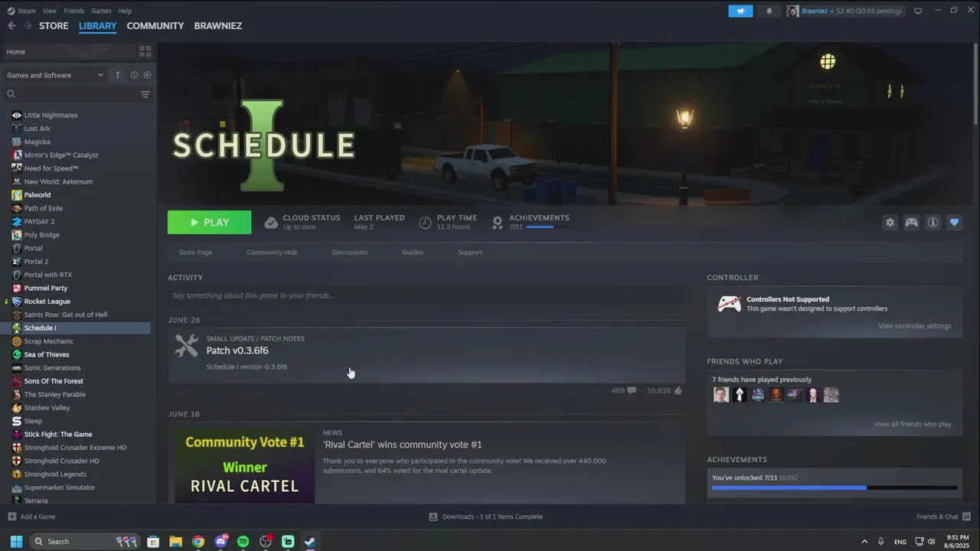Open the Community Hub link
The image size is (980, 551).
click(272, 252)
